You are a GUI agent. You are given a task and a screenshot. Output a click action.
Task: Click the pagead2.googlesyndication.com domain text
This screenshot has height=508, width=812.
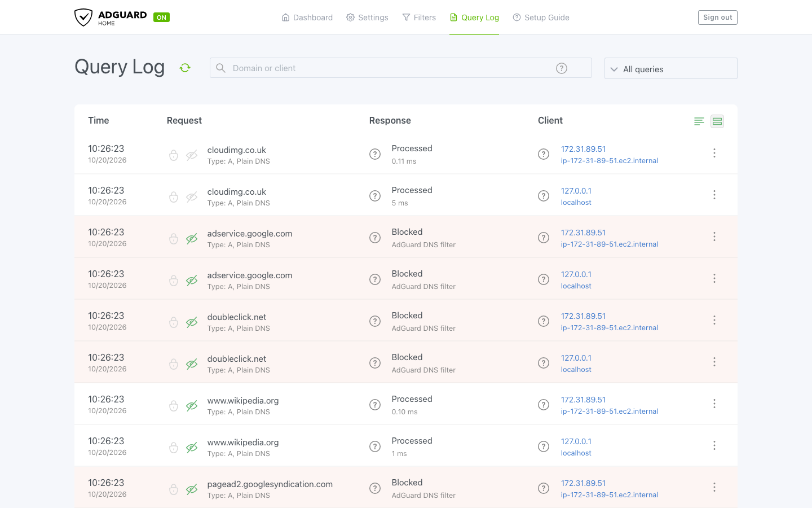click(270, 484)
